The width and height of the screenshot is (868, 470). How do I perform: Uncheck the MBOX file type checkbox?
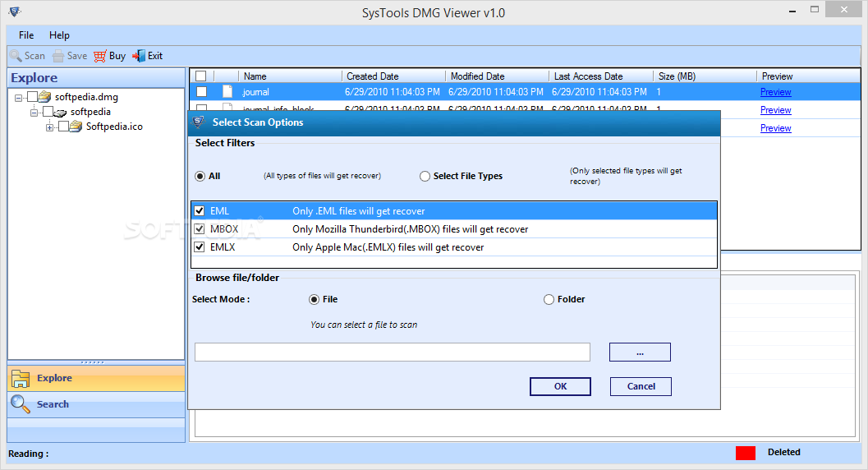click(200, 228)
